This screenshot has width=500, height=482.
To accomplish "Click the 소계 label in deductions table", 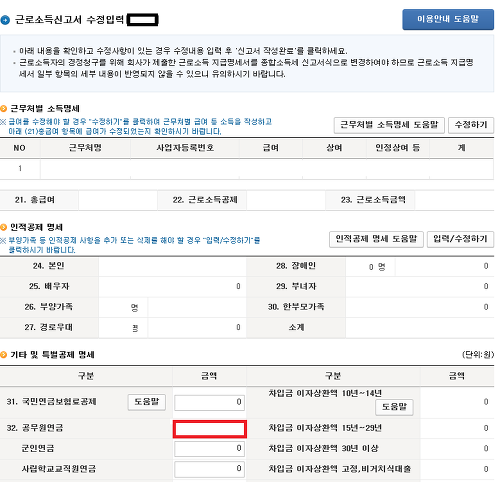I will (296, 327).
